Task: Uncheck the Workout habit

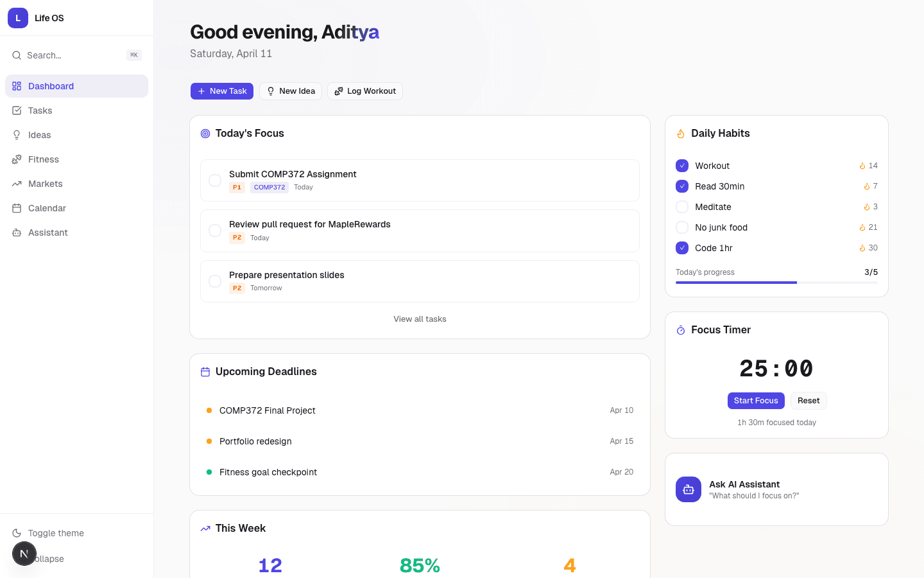Action: pos(681,166)
